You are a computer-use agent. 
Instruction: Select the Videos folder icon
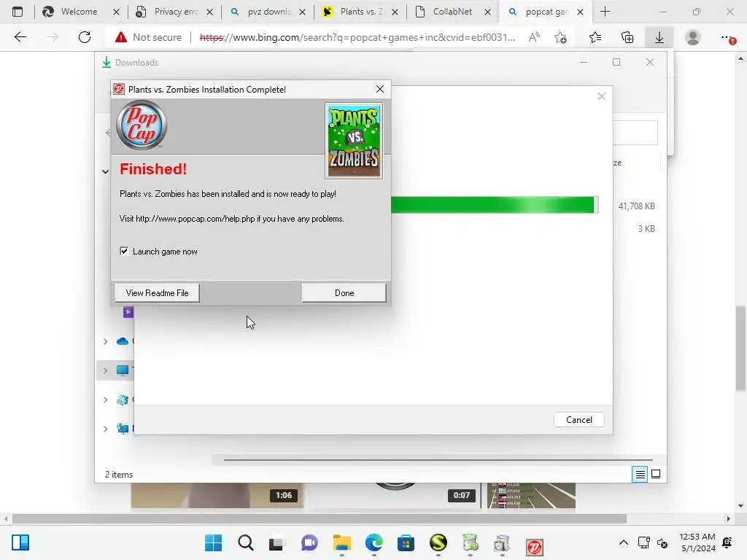pos(128,312)
